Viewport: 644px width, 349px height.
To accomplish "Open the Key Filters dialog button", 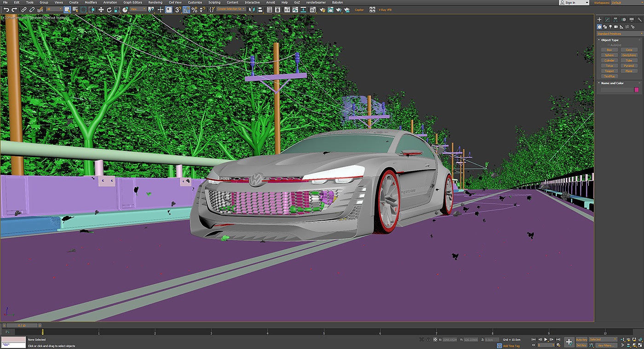I will (x=606, y=345).
